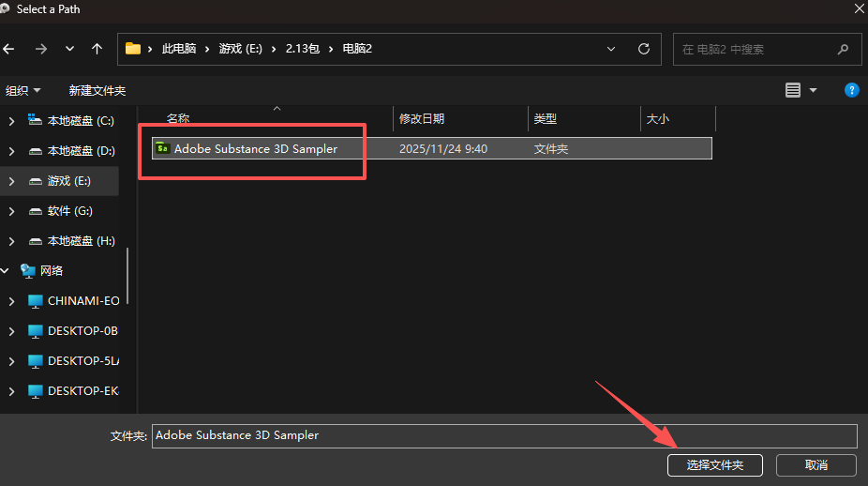Click the Sa icon of the folder

162,148
